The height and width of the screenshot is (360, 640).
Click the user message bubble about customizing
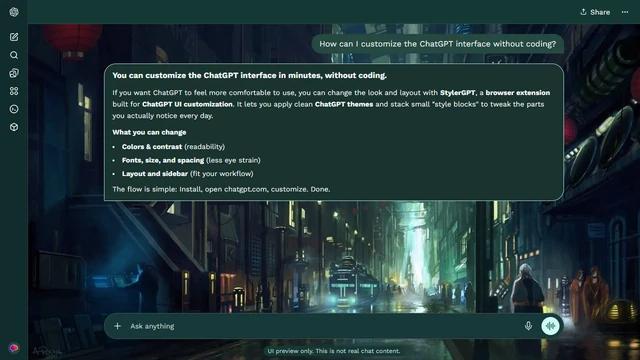pyautogui.click(x=438, y=44)
